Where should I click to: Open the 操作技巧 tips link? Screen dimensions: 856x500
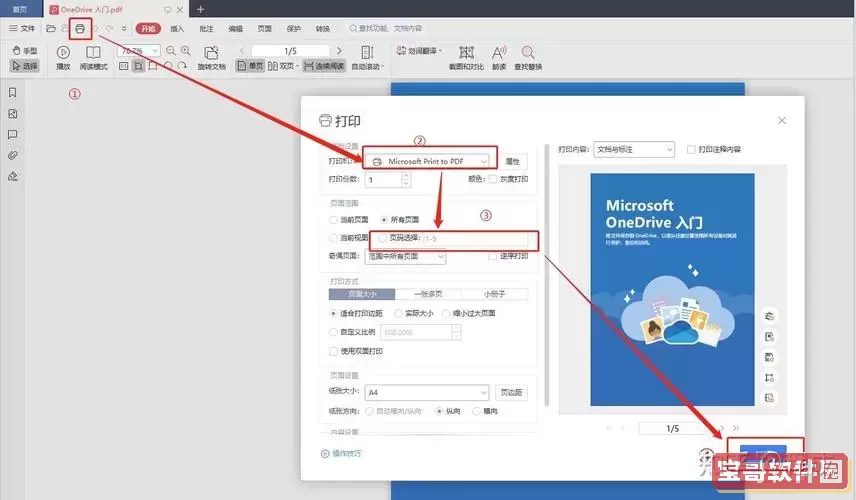(x=341, y=454)
